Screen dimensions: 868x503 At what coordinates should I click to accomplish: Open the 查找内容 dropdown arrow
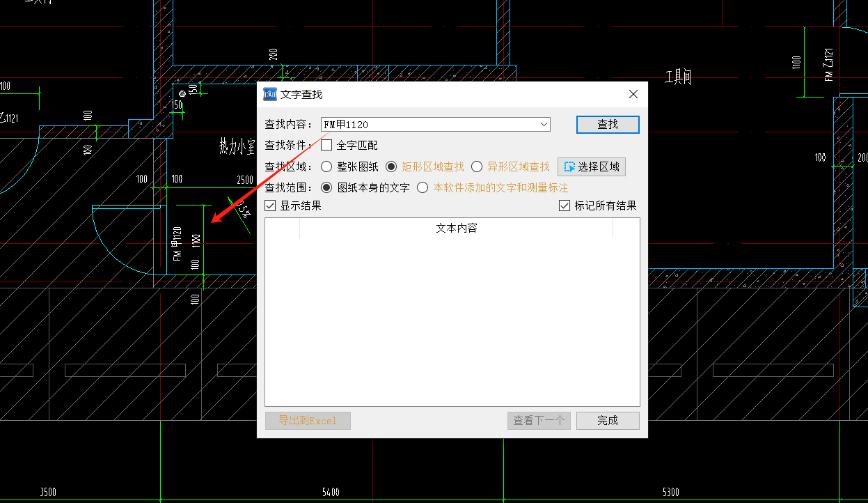[x=544, y=125]
